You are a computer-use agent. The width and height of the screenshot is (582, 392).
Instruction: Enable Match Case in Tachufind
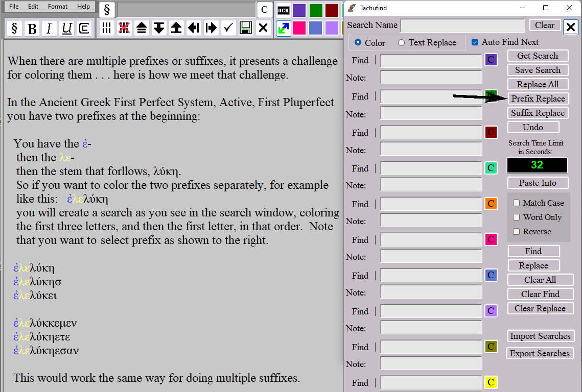pyautogui.click(x=517, y=203)
